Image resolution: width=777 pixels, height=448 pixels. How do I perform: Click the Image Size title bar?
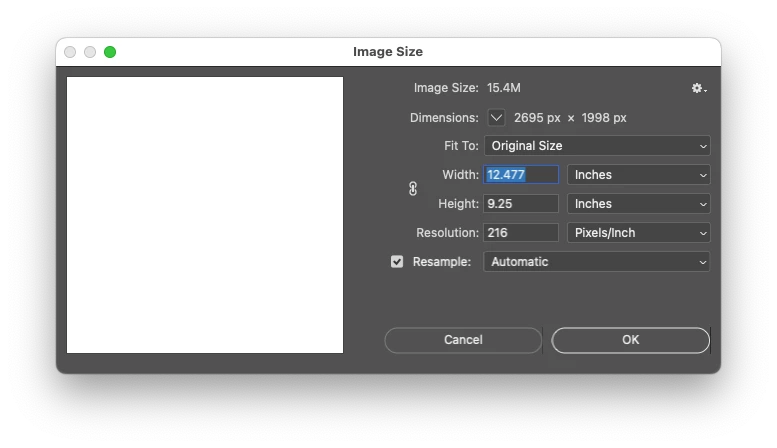(388, 52)
